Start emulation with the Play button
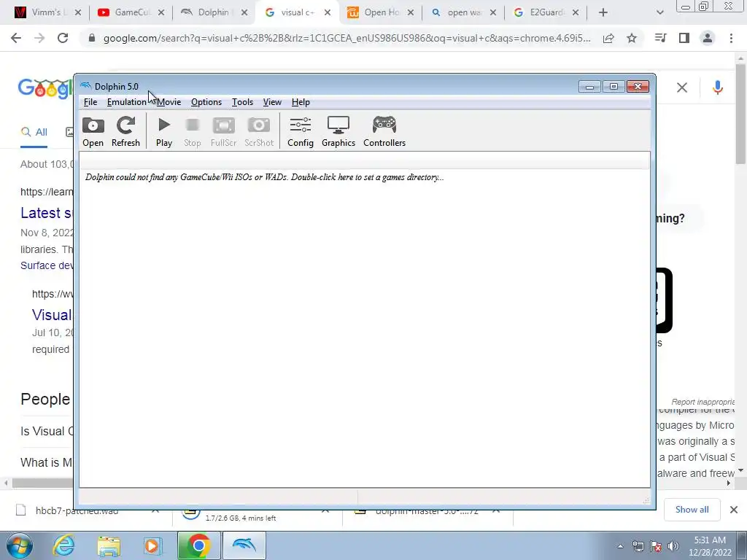 click(x=164, y=132)
